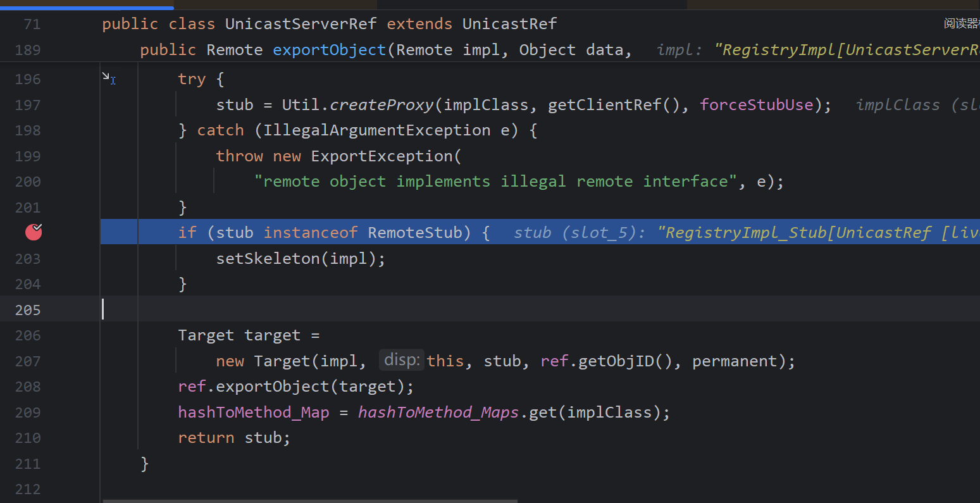Click line number 205 in the gutter

coord(28,310)
